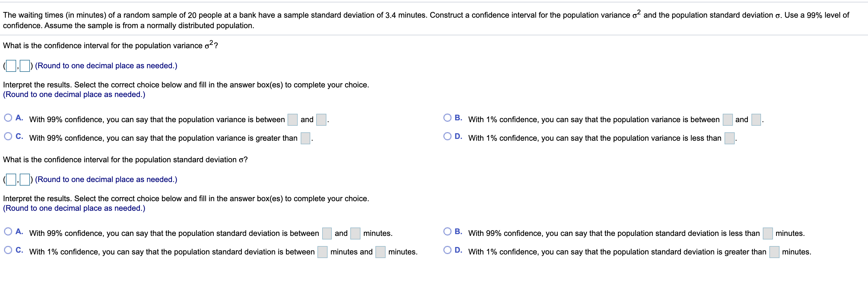Click answer box in standard deviation option B
Image resolution: width=868 pixels, height=282 pixels.
(768, 234)
